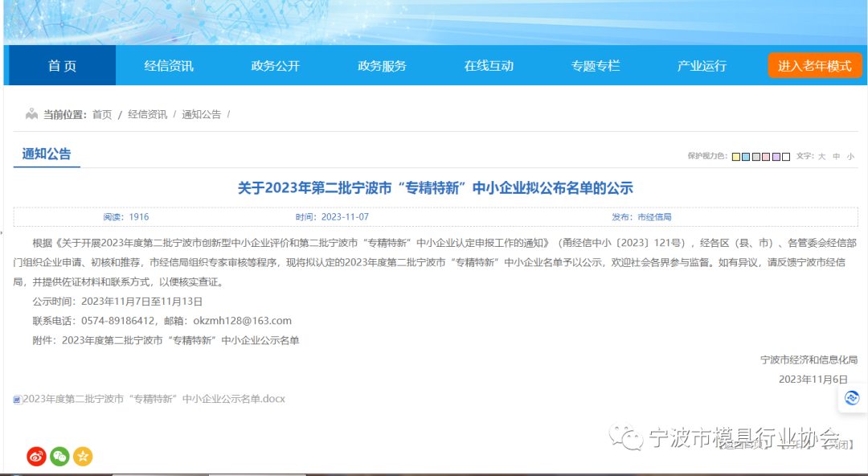This screenshot has width=868, height=476.
Task: Open the floating blue widget on the right edge
Action: pos(852,397)
